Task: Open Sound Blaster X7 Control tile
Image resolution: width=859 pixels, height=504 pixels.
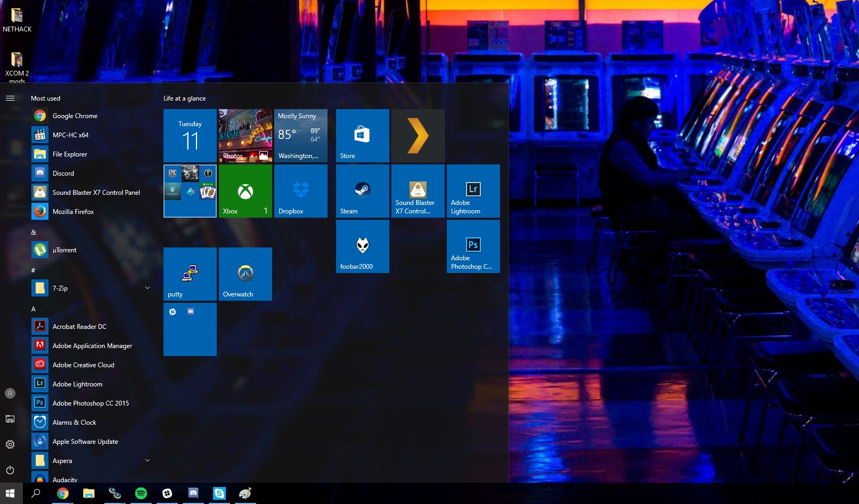Action: 418,191
